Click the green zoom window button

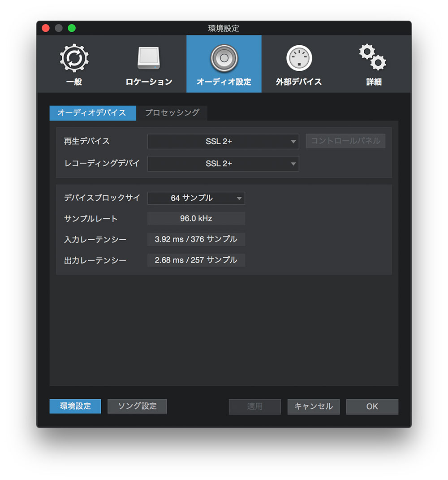tap(72, 28)
